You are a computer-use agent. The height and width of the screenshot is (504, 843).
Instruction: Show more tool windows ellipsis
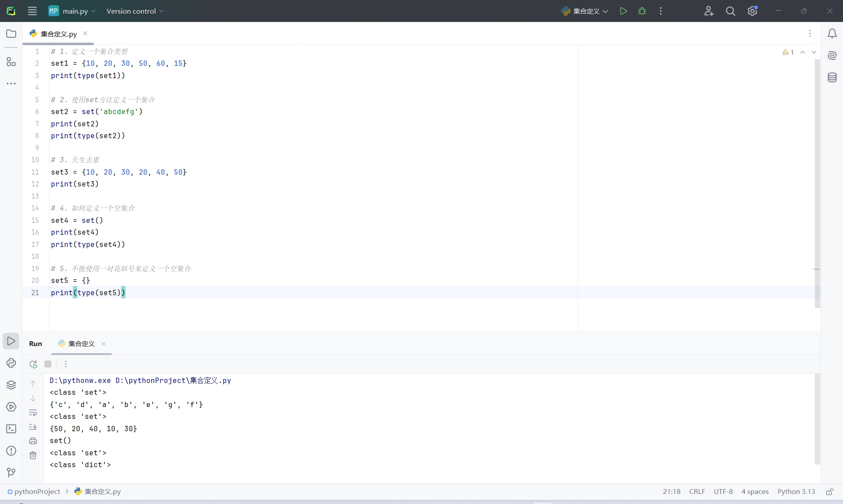[11, 83]
